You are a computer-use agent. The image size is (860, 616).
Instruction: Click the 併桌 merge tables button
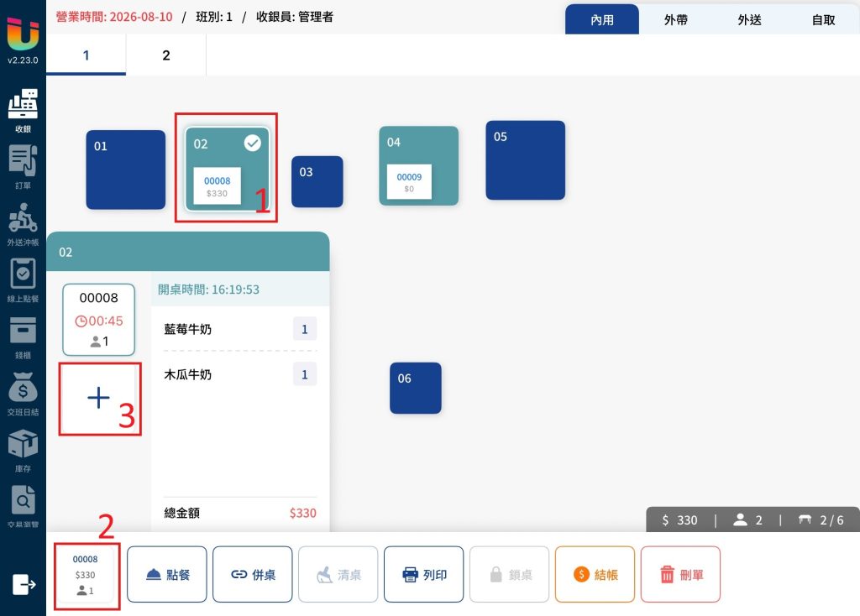point(252,574)
